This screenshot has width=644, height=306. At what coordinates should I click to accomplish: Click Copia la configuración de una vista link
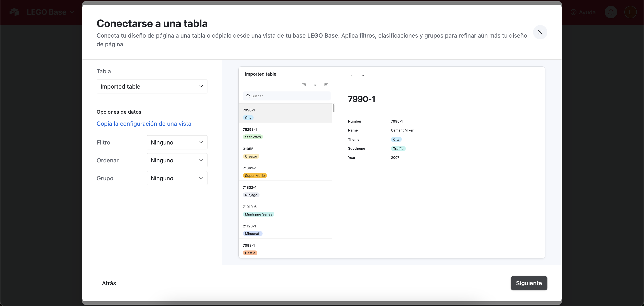pyautogui.click(x=144, y=124)
